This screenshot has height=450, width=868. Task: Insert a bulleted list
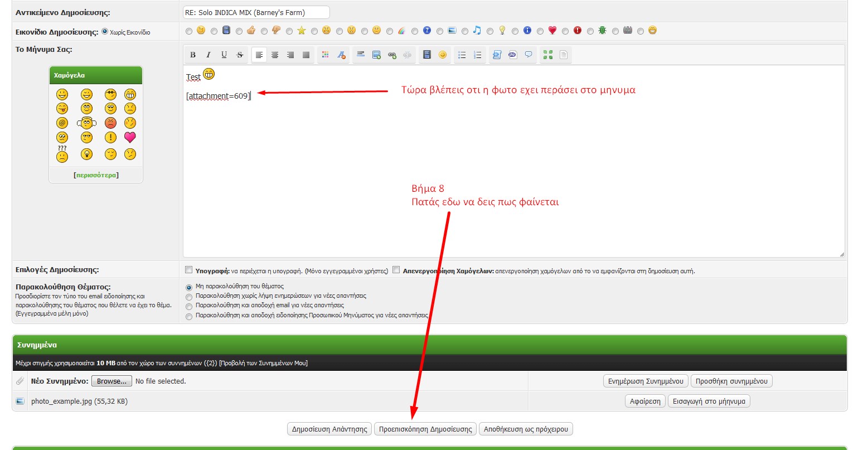(x=462, y=55)
